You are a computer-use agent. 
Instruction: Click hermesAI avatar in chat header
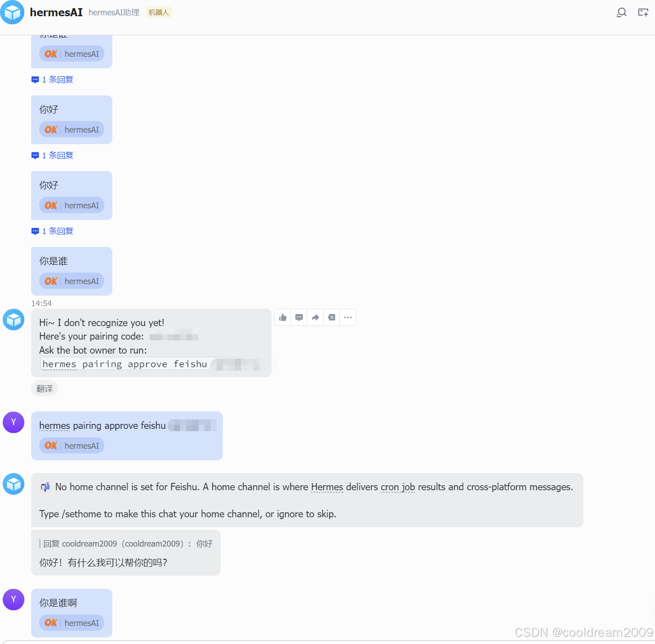(12, 12)
